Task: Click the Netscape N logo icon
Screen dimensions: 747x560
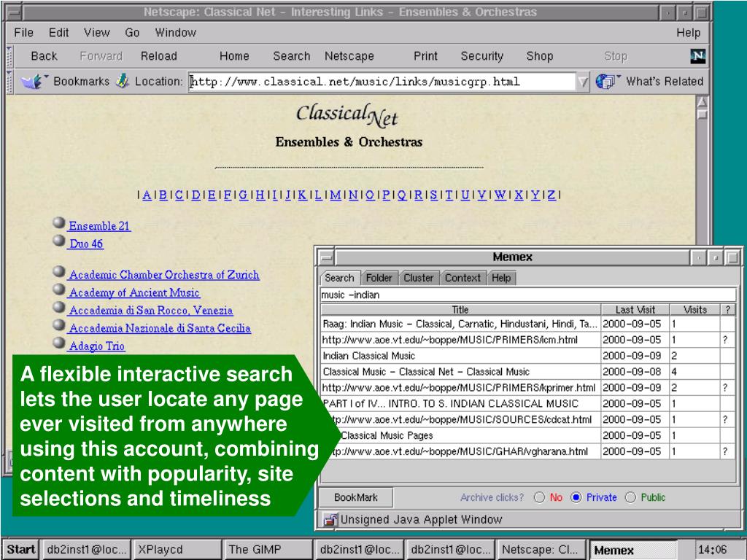Action: coord(697,56)
